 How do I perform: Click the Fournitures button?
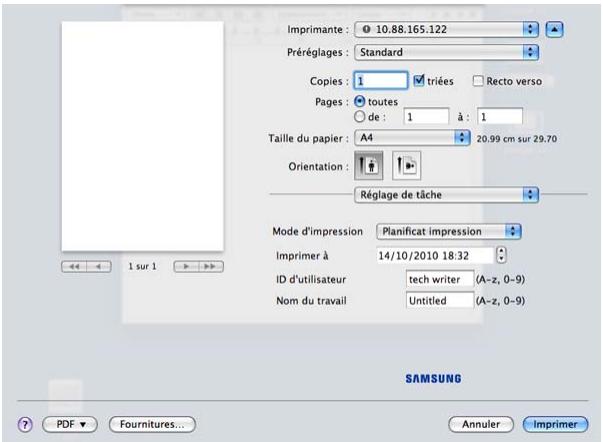152,425
